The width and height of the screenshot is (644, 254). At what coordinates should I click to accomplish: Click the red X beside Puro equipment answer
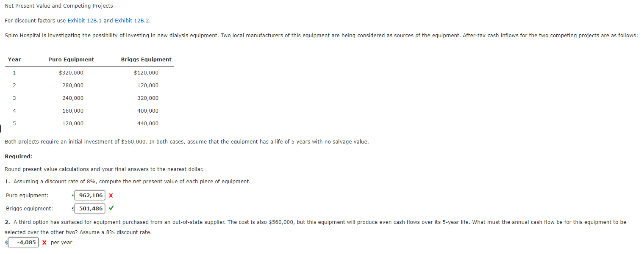110,195
